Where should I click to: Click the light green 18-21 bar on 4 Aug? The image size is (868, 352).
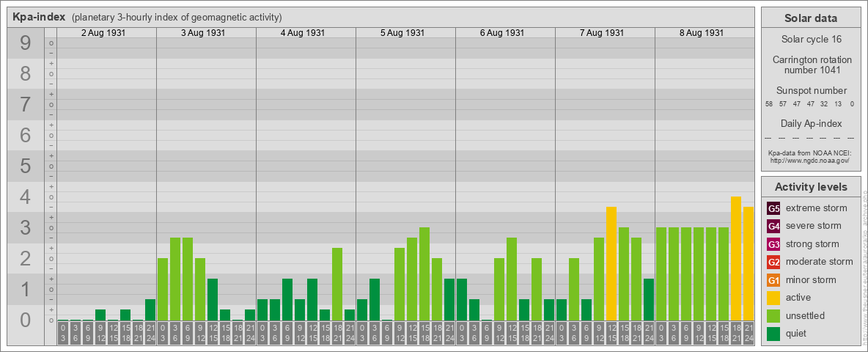[x=337, y=284]
